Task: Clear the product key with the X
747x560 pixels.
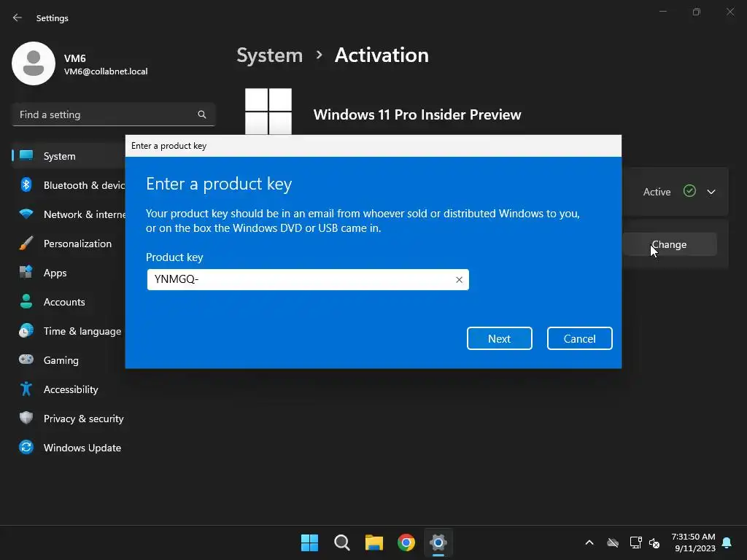Action: click(x=459, y=279)
